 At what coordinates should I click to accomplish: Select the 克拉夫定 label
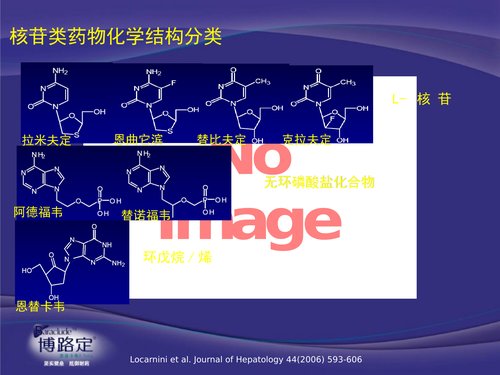click(x=307, y=139)
